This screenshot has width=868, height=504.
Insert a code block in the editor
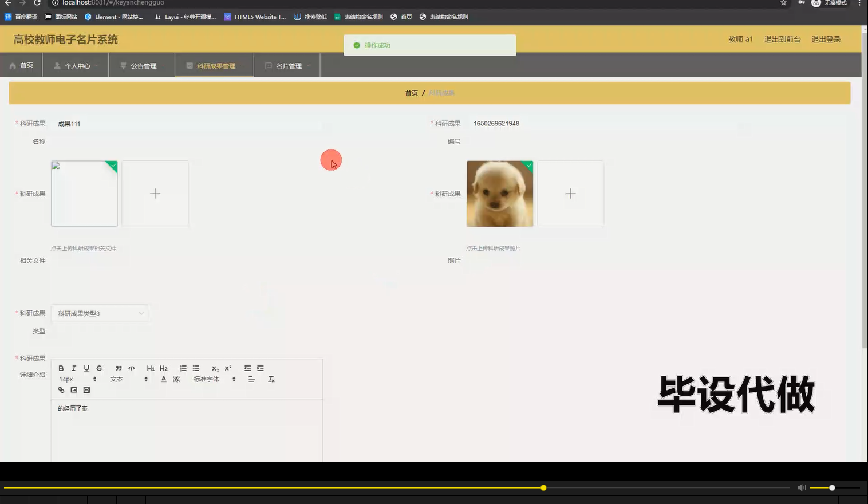point(131,368)
